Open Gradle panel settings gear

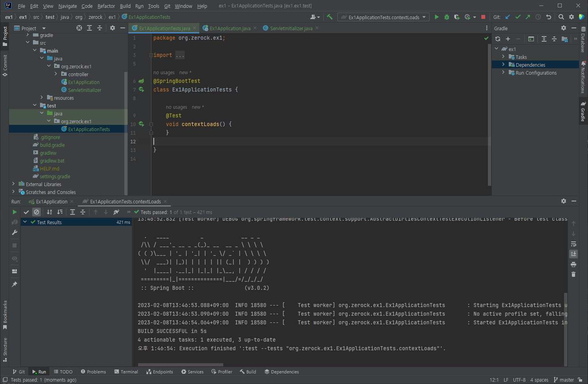(x=564, y=28)
